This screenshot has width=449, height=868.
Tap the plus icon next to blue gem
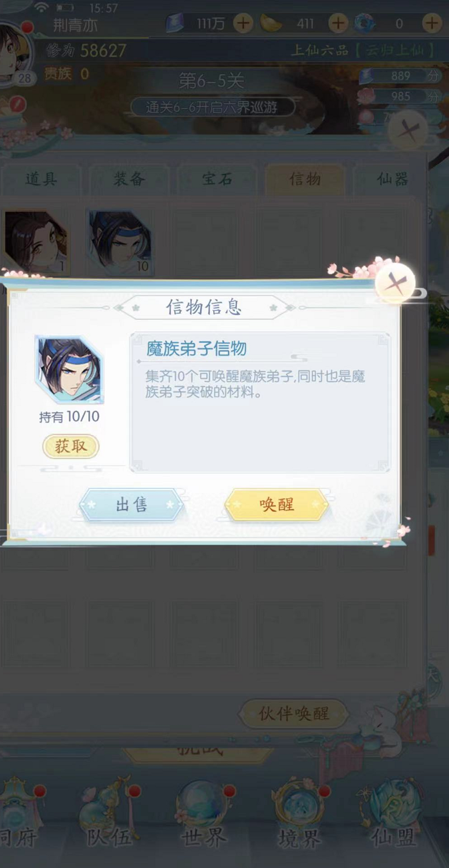(x=432, y=23)
